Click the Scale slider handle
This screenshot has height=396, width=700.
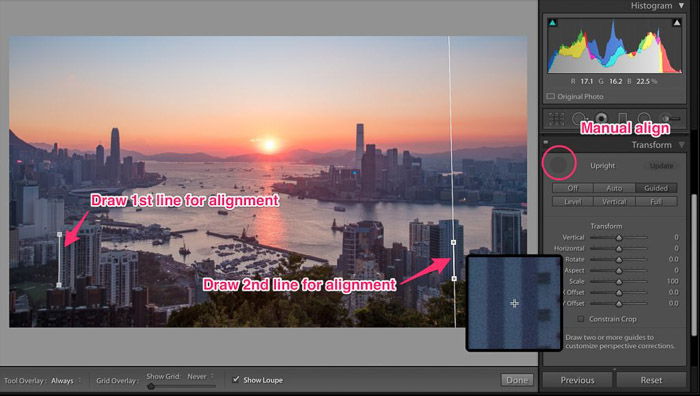(619, 282)
